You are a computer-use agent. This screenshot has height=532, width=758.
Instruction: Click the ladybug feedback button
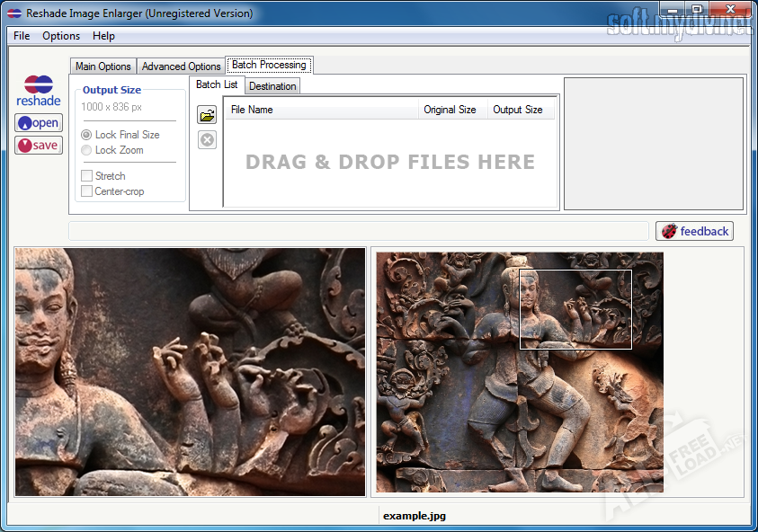pos(694,231)
